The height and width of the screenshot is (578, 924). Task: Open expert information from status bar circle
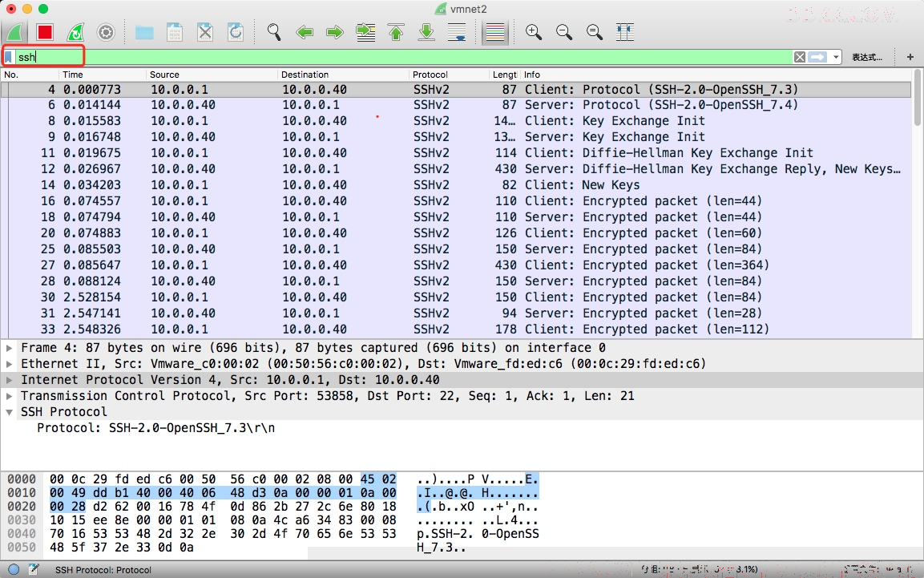[14, 569]
